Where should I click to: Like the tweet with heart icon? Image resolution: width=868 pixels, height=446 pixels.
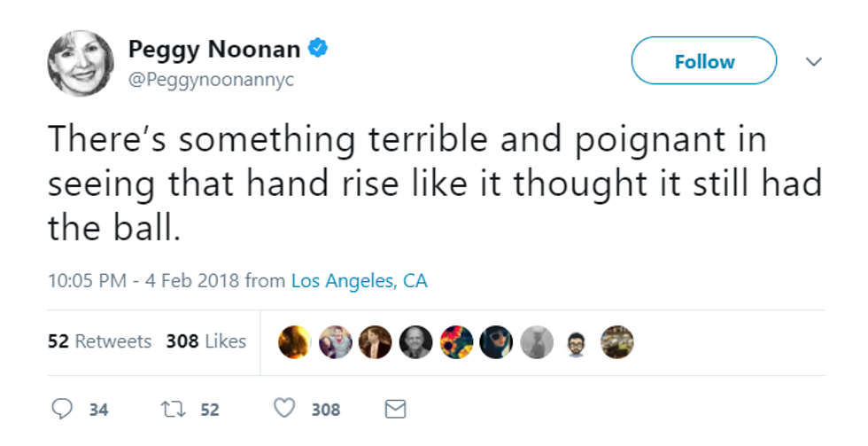pos(284,409)
